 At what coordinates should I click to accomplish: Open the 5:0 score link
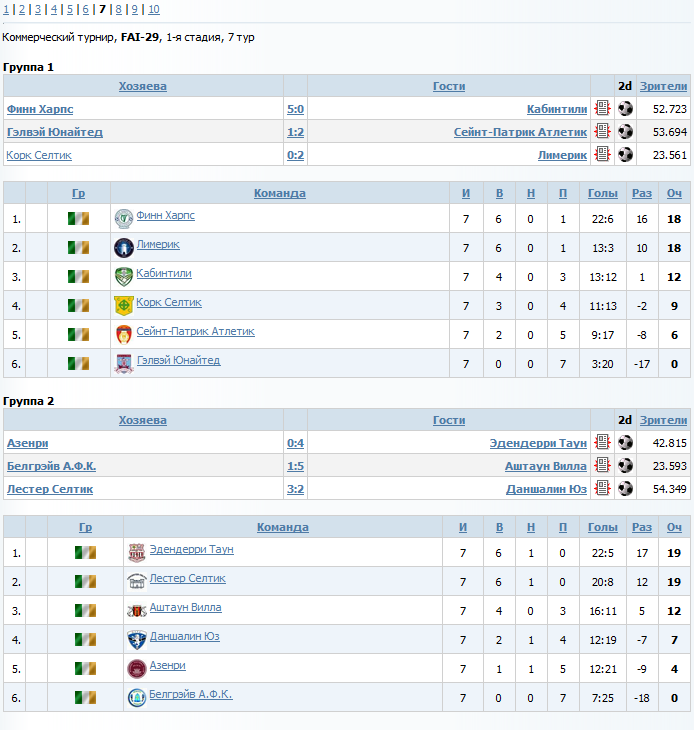(295, 109)
